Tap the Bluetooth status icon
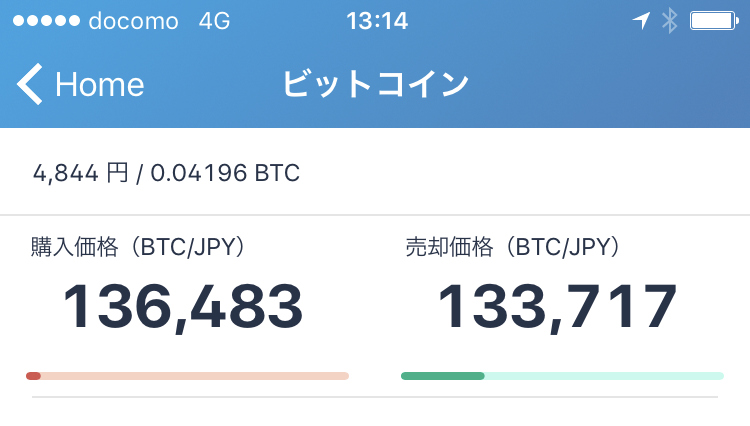The height and width of the screenshot is (426, 750). 670,21
